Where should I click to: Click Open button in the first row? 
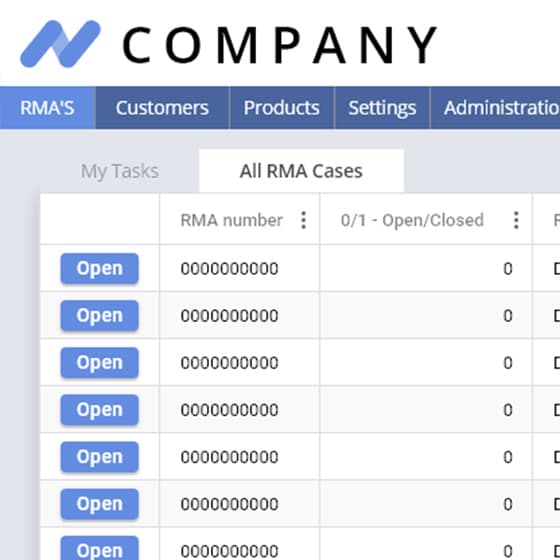(100, 269)
